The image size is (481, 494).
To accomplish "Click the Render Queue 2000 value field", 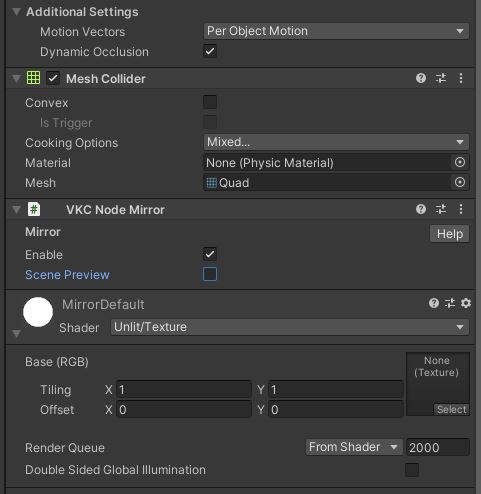I will point(438,447).
